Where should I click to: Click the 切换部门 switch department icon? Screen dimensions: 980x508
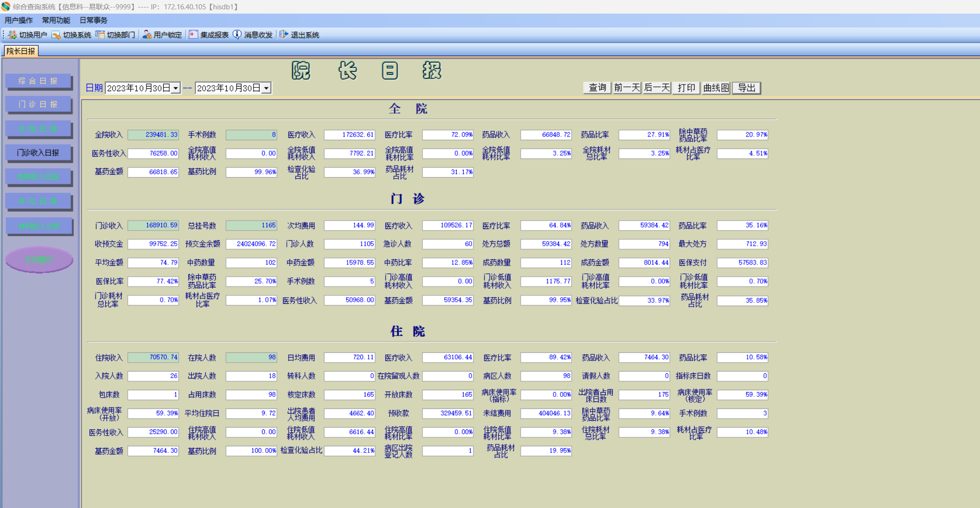pos(100,35)
